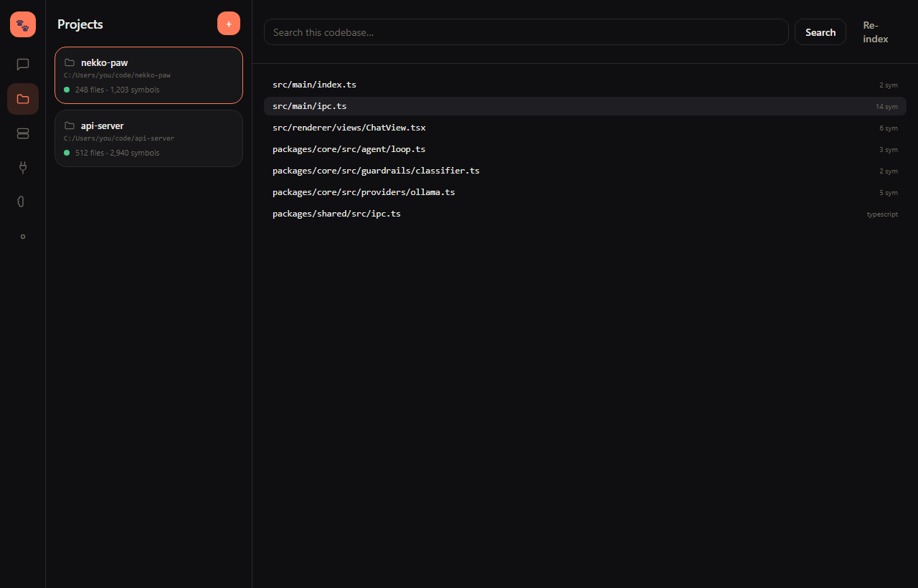This screenshot has width=918, height=588.
Task: Click the C:/Users/you/code/api-server path
Action: 119,138
